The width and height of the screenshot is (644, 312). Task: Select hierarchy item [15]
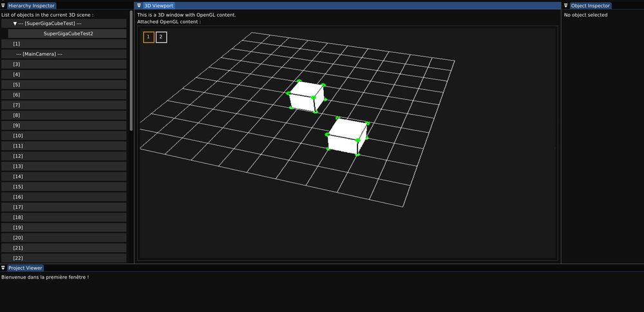click(x=64, y=187)
